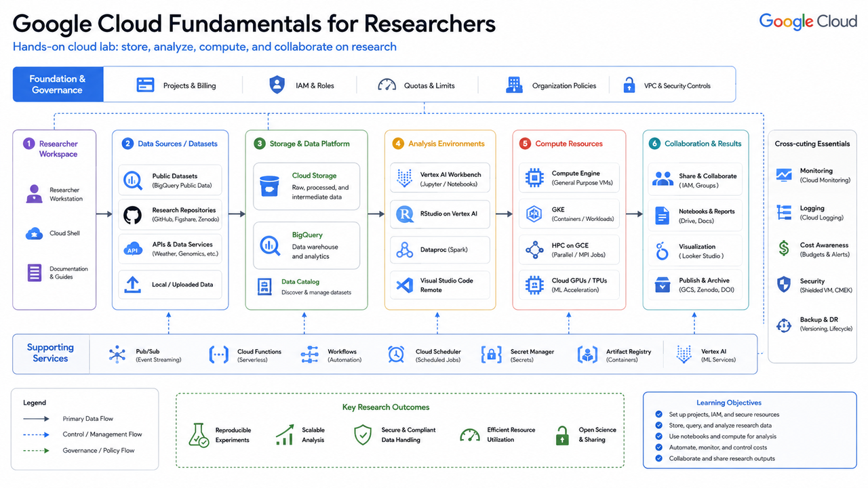Click the Cloud Scheduler clock icon
868x488 pixels.
point(396,355)
